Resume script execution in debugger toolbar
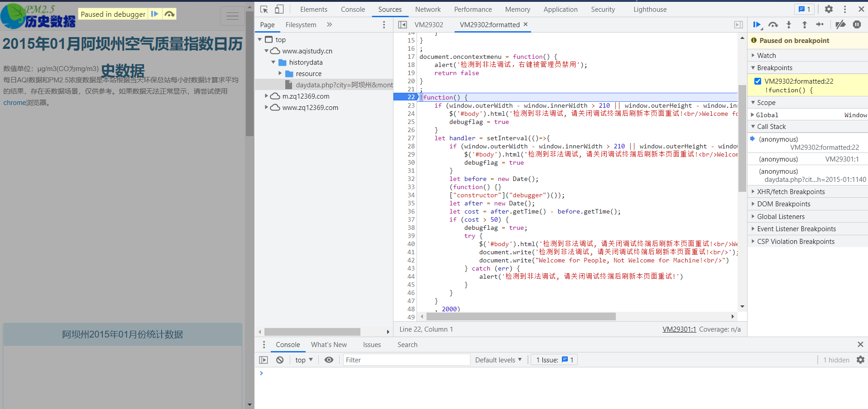The height and width of the screenshot is (409, 868). (757, 25)
